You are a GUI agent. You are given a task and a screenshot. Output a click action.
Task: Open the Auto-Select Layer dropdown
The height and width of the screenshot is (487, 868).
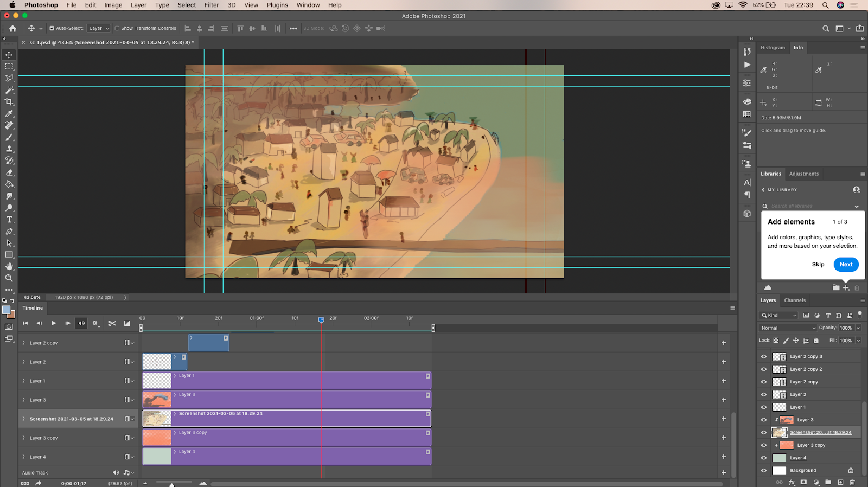[x=99, y=28]
